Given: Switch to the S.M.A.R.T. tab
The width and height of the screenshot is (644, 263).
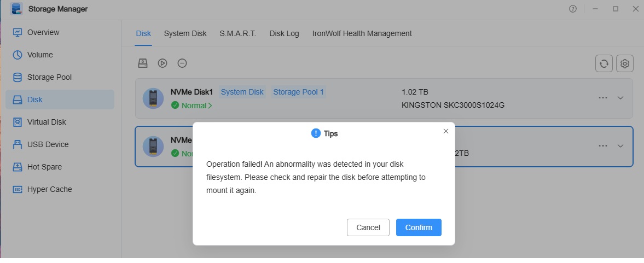Looking at the screenshot, I should point(238,34).
